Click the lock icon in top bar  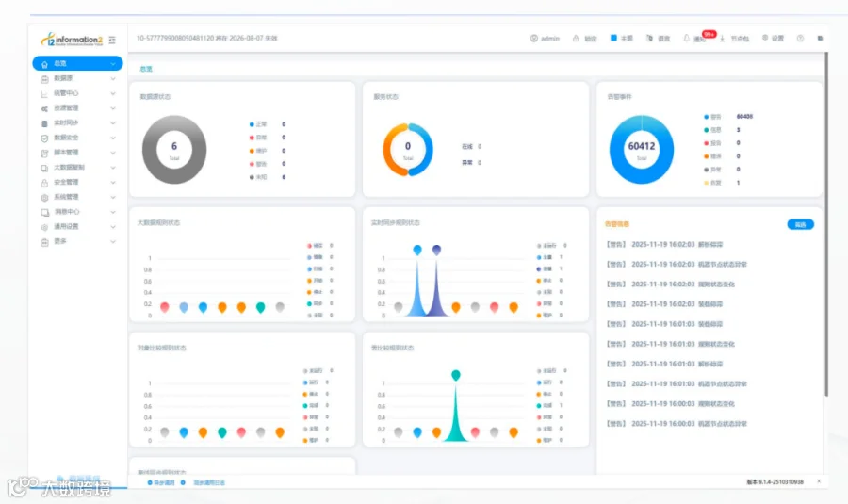pyautogui.click(x=576, y=39)
